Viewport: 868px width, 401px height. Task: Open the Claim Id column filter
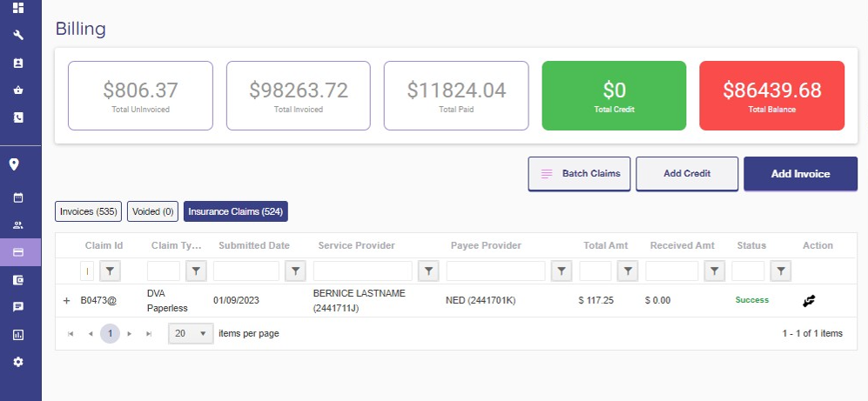tap(110, 271)
